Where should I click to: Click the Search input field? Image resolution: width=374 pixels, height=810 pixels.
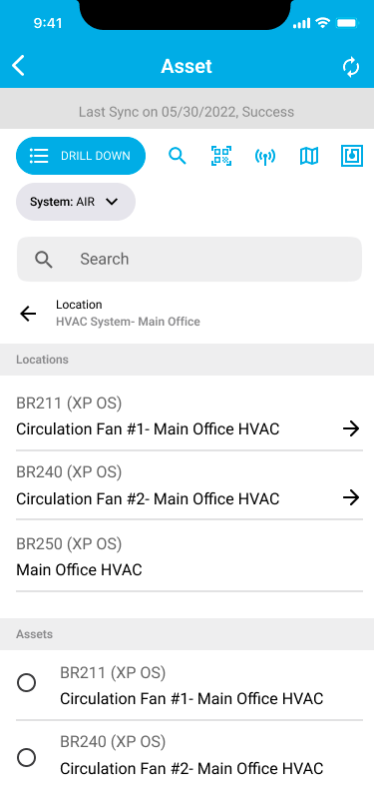[189, 259]
